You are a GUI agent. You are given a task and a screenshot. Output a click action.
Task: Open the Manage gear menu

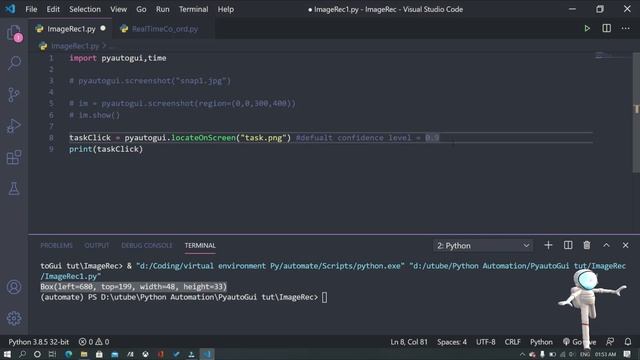pyautogui.click(x=14, y=318)
